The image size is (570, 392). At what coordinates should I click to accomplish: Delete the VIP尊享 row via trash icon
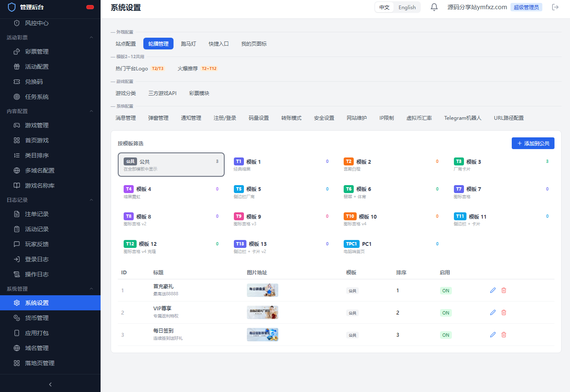(504, 312)
